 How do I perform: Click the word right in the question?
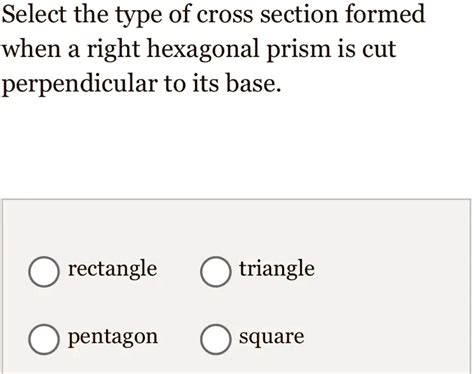pos(113,50)
